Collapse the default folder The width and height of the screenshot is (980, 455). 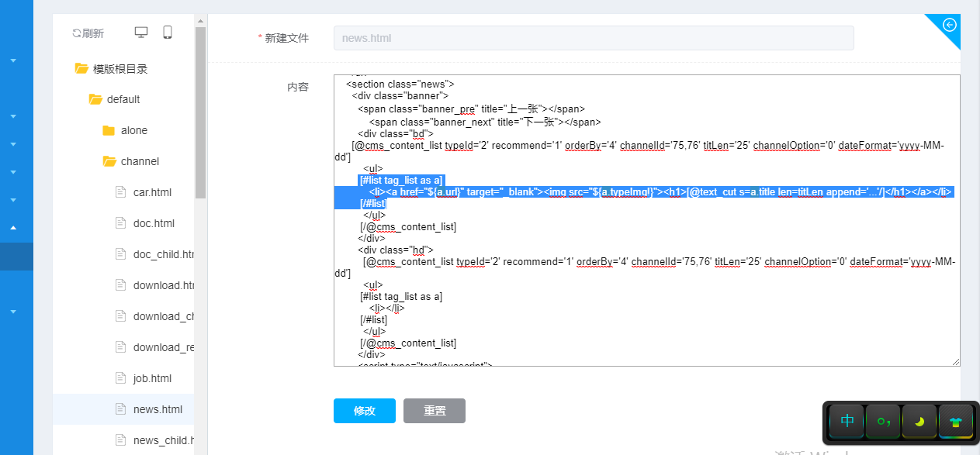95,99
